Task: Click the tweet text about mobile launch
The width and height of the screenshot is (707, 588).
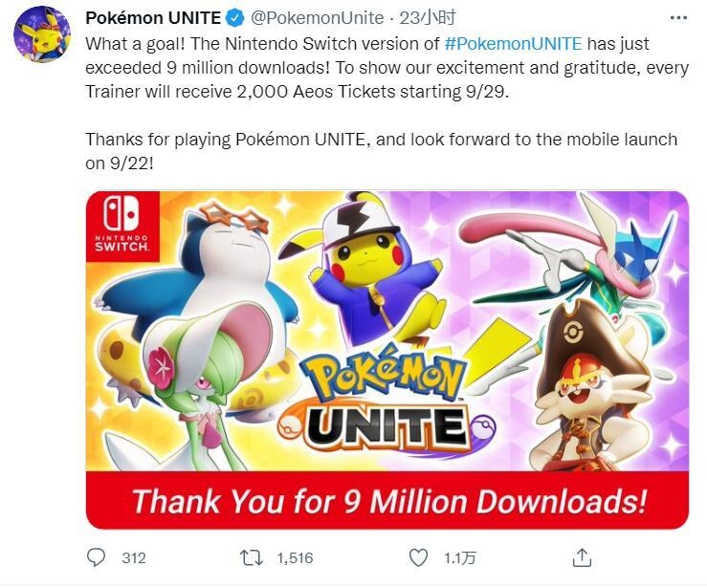Action: click(381, 150)
